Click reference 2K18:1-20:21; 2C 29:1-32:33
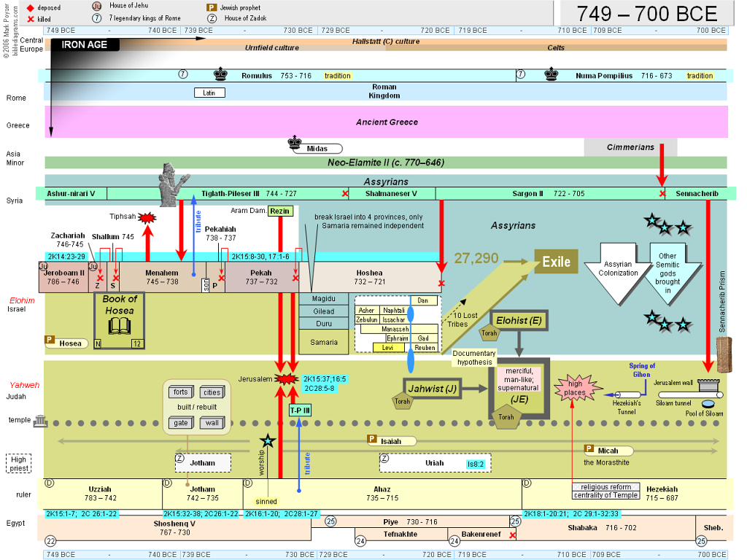Image resolution: width=747 pixels, height=560 pixels. pyautogui.click(x=570, y=514)
